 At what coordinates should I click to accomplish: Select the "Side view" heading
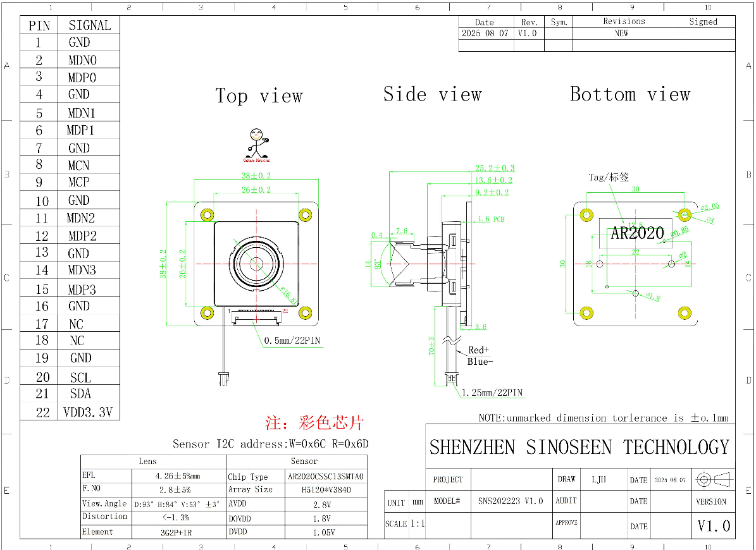(432, 95)
